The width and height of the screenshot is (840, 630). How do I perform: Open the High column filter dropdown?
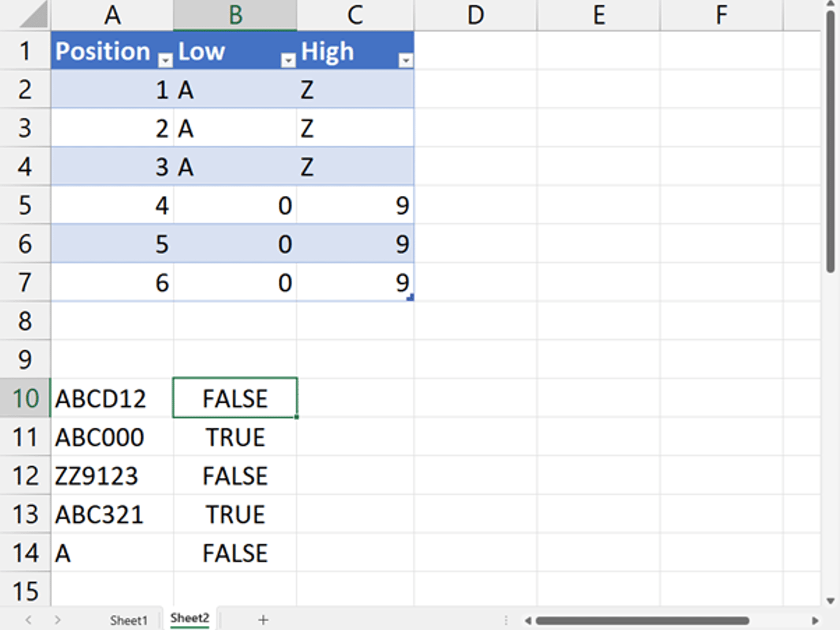coord(405,61)
